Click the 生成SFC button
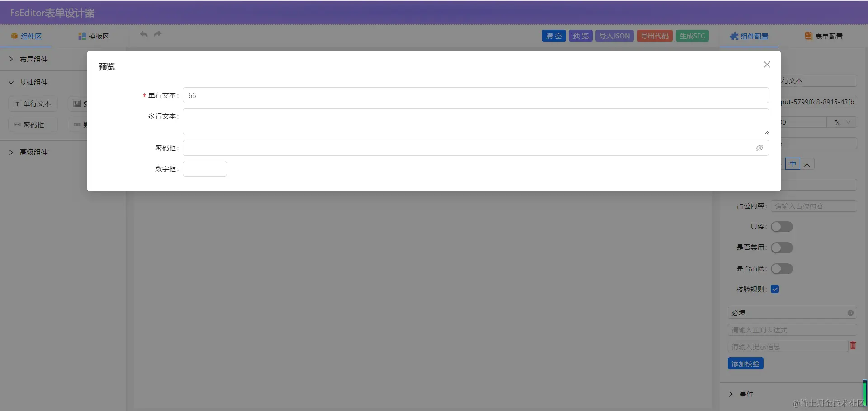Image resolution: width=868 pixels, height=411 pixels. tap(692, 36)
